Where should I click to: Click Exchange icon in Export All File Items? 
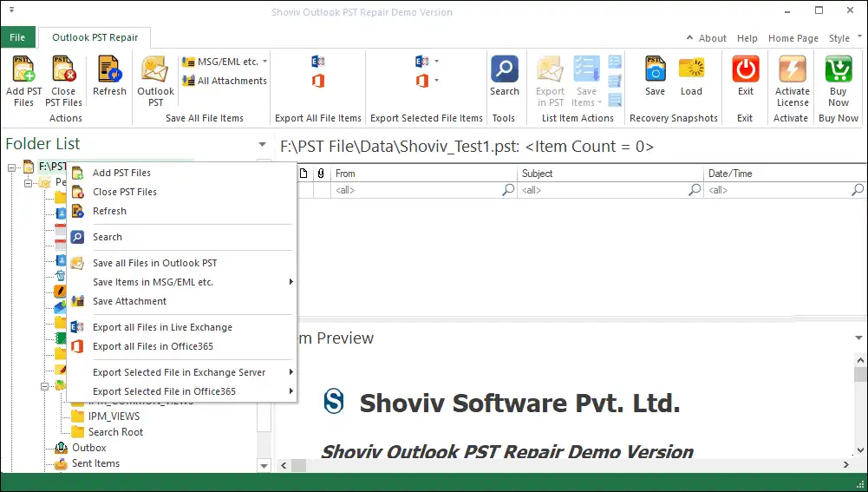coord(317,62)
